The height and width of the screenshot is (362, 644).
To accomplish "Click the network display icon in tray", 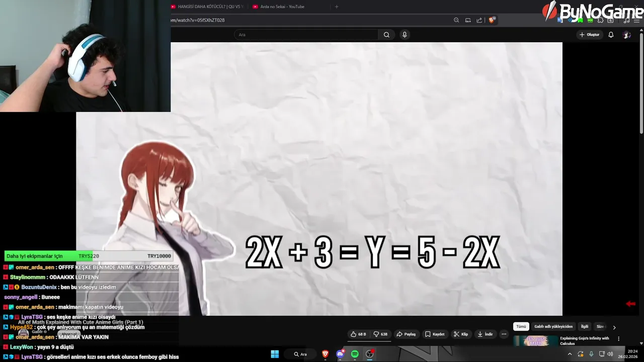I will click(x=602, y=354).
